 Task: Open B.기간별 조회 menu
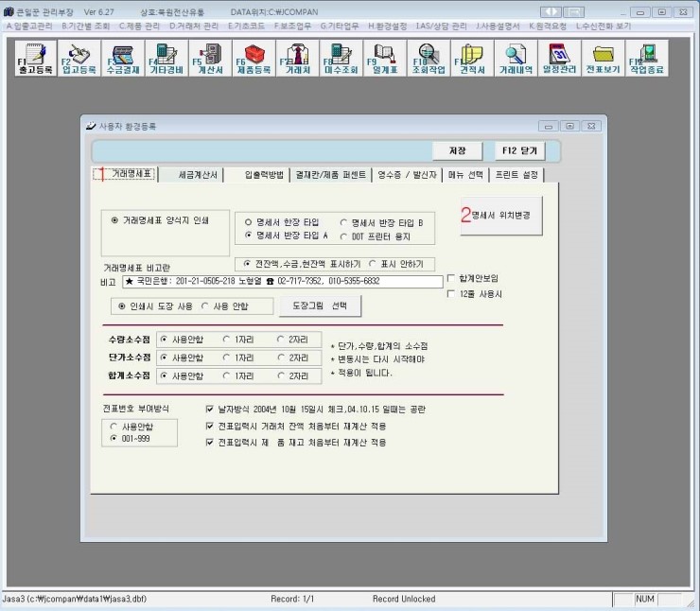point(86,26)
